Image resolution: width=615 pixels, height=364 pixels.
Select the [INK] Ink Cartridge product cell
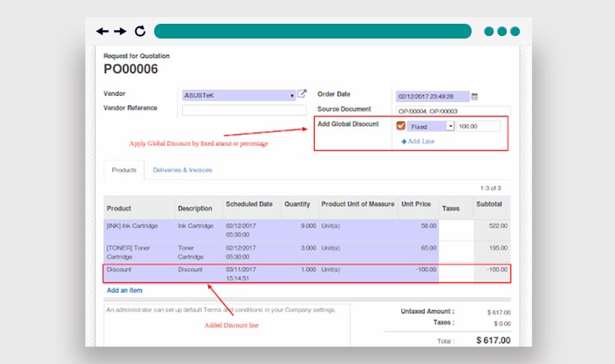click(139, 230)
